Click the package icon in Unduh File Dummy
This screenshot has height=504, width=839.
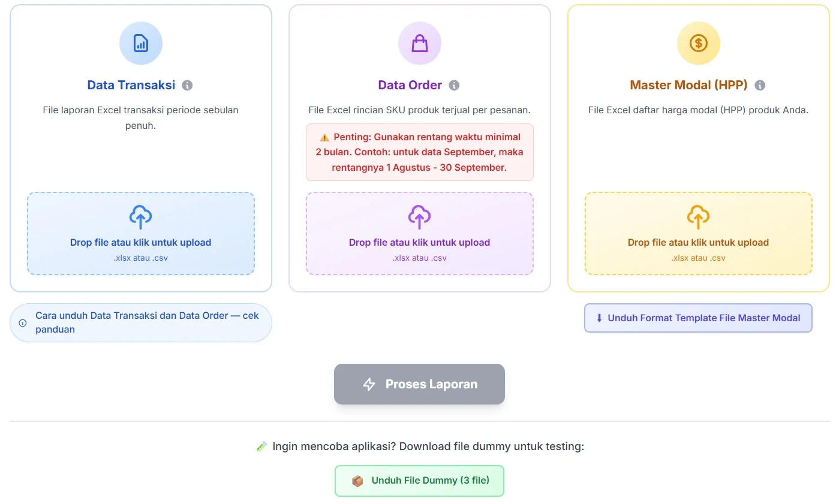coord(357,481)
